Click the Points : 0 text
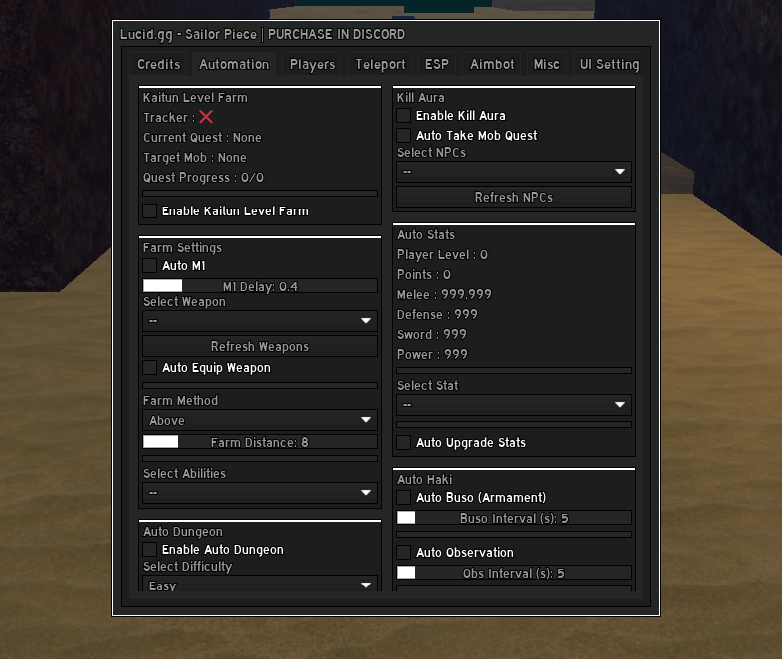This screenshot has height=659, width=782. coord(423,275)
